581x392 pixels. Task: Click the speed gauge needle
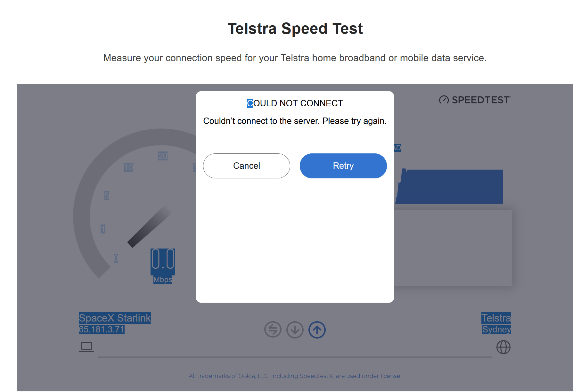150,226
